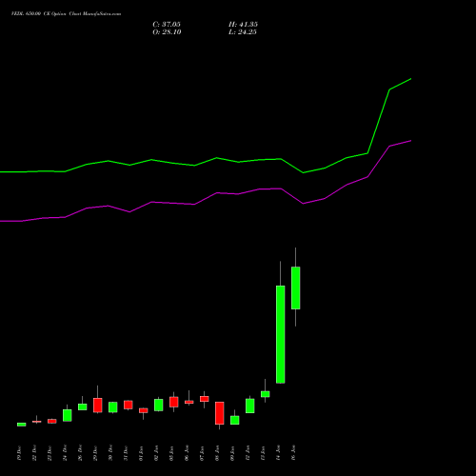
Task: Select the tall green candle for 14 Jan
Action: 281,334
